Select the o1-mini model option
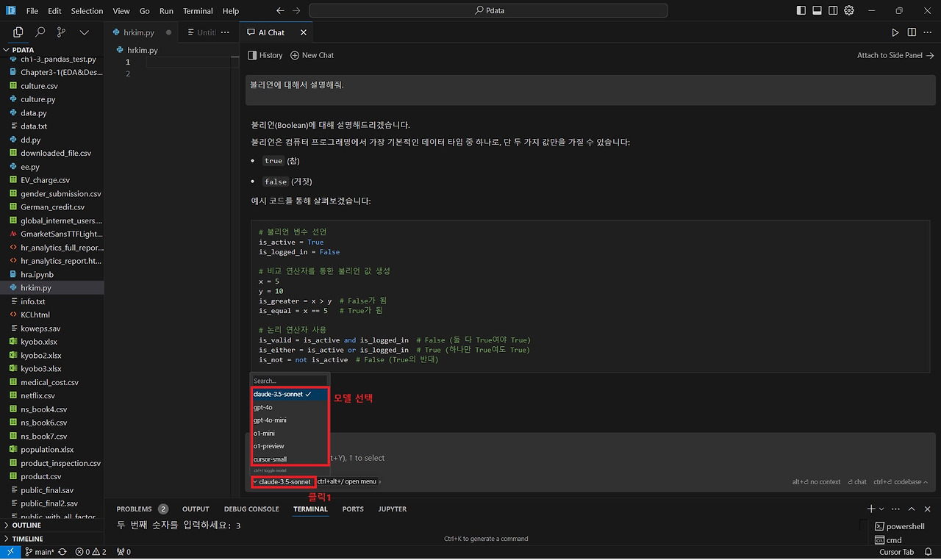 288,434
